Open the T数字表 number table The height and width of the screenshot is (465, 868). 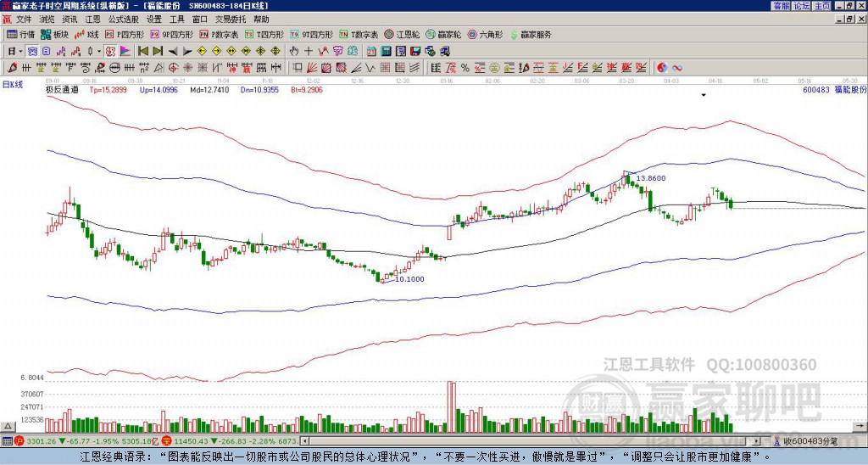point(359,34)
